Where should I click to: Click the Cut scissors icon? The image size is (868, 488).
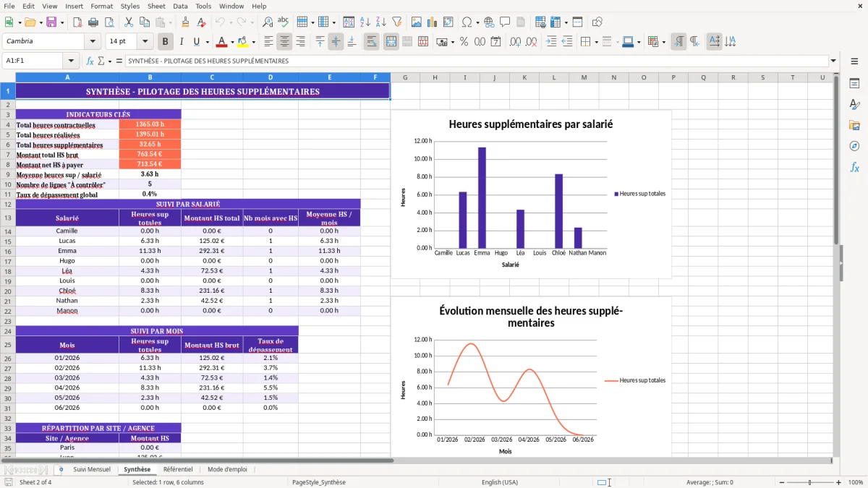click(x=128, y=22)
